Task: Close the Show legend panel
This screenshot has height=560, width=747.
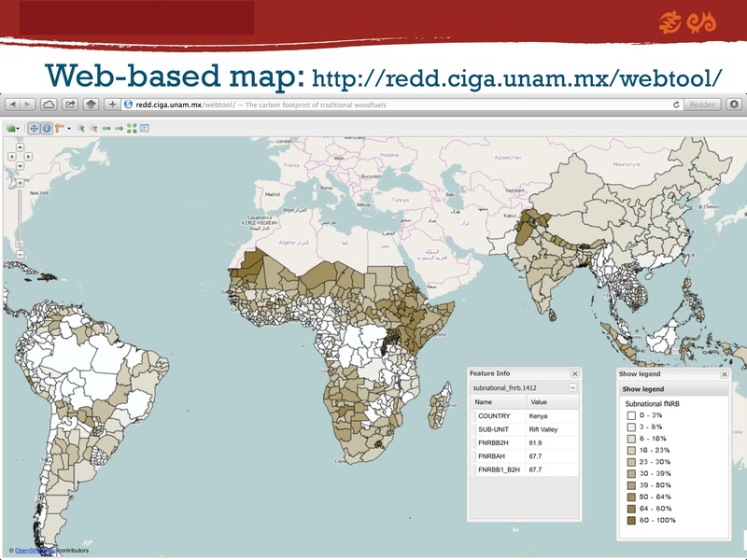Action: tap(724, 373)
